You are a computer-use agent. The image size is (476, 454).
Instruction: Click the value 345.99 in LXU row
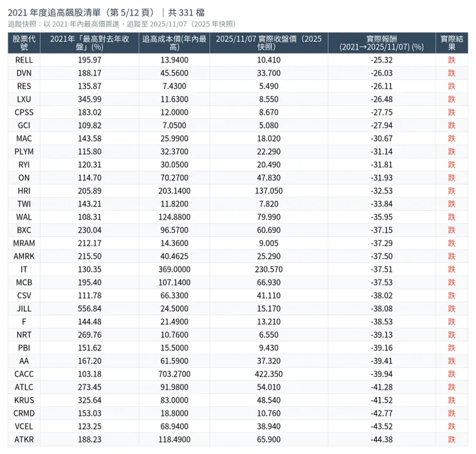(89, 99)
